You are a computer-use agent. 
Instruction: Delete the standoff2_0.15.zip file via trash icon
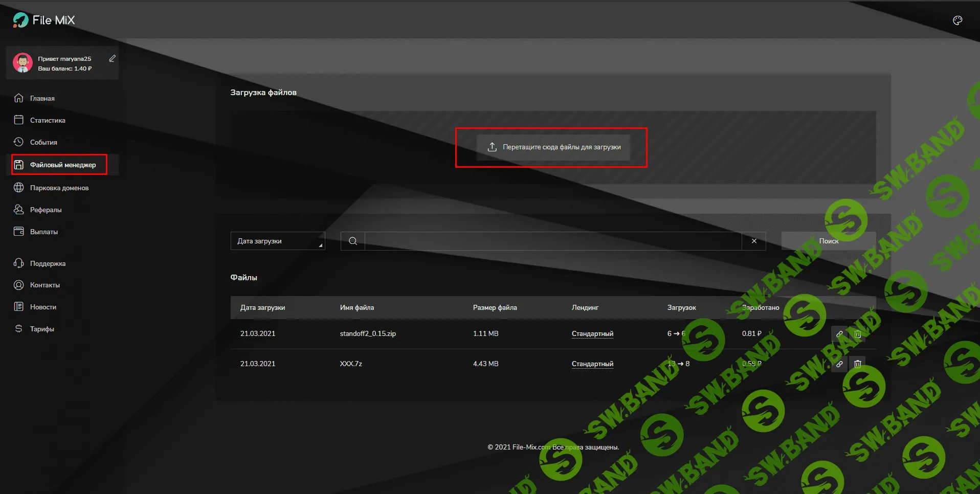tap(858, 334)
